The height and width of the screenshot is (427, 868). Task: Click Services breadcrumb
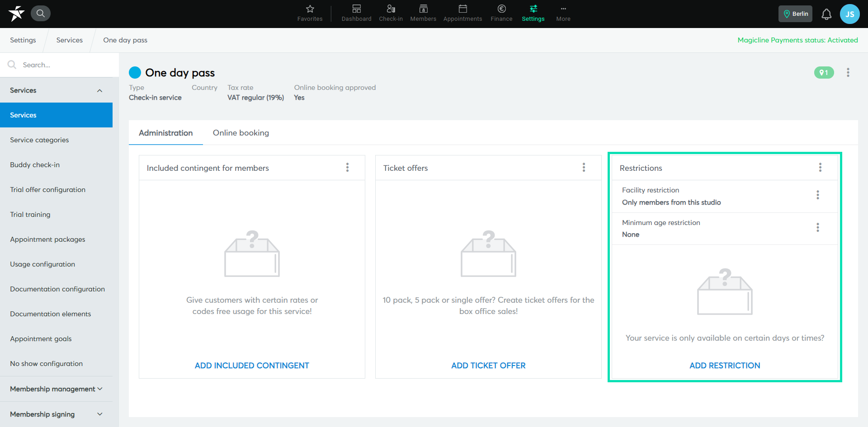coord(70,40)
